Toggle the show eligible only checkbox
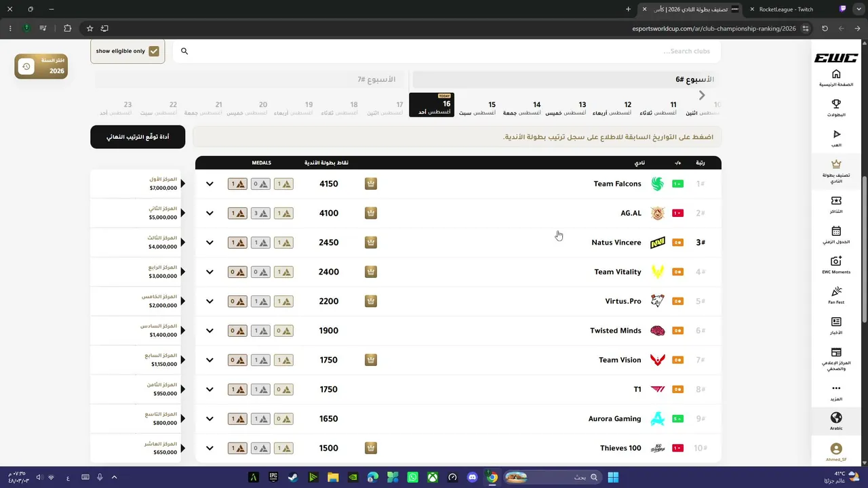 [x=154, y=51]
